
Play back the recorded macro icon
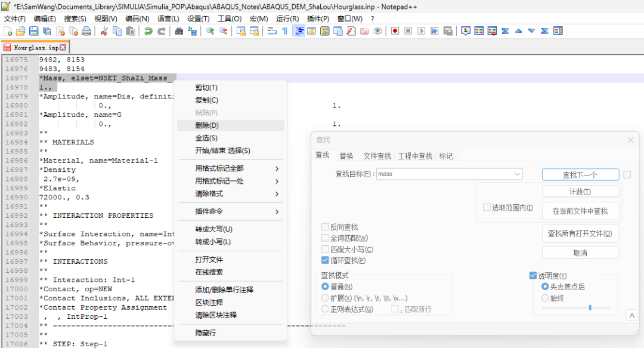point(422,31)
